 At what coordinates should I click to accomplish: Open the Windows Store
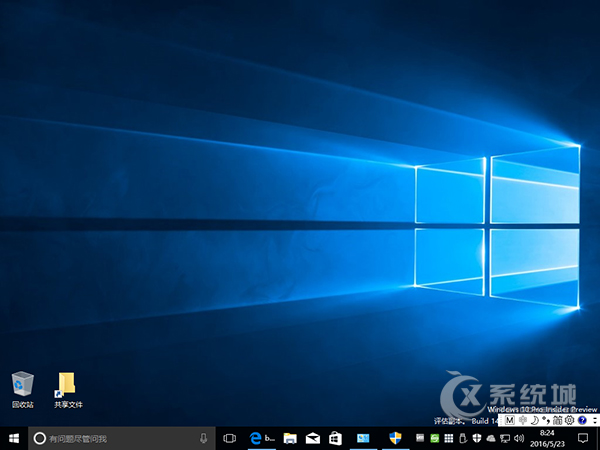pos(335,438)
